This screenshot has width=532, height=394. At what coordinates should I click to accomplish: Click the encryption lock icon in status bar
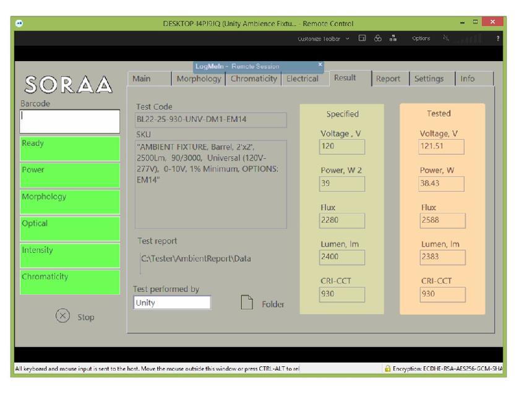pyautogui.click(x=387, y=369)
